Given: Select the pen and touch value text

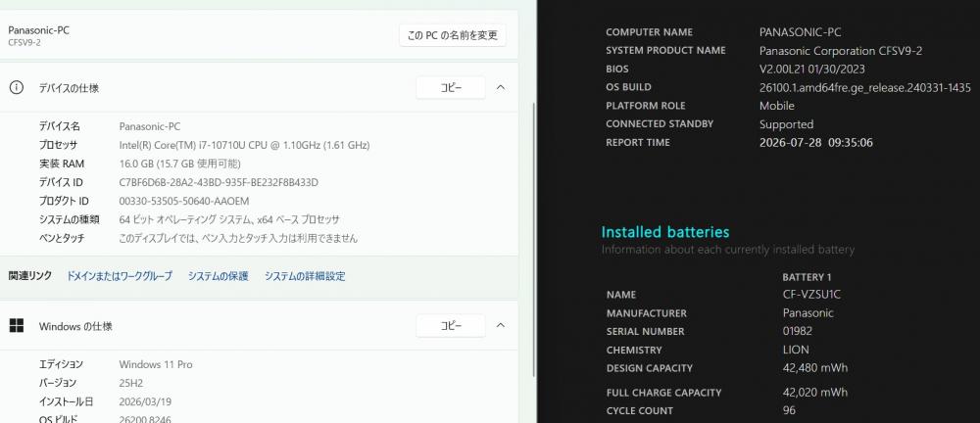Looking at the screenshot, I should (238, 239).
